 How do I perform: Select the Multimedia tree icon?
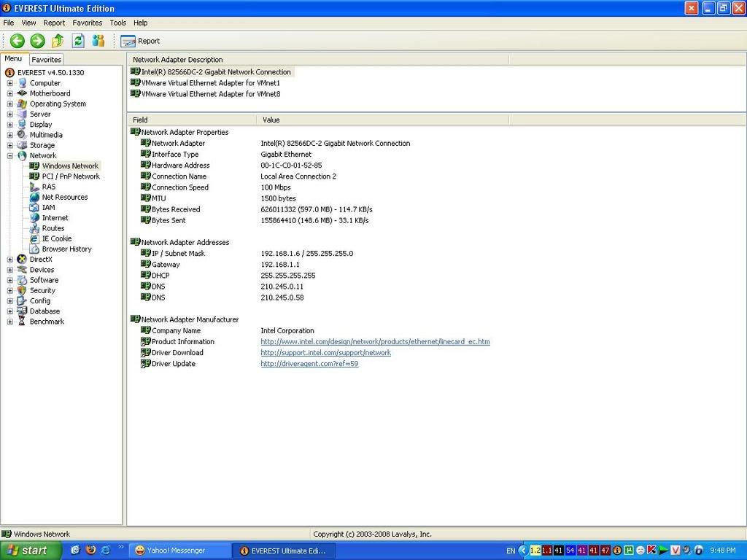[22, 135]
